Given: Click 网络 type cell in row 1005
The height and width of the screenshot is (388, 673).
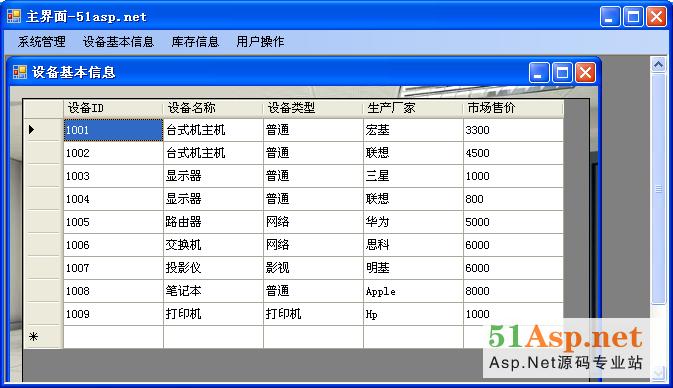Looking at the screenshot, I should click(x=313, y=222).
